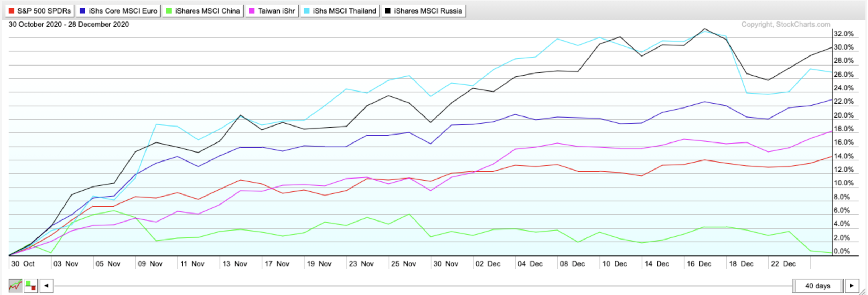This screenshot has width=868, height=295.
Task: Toggle the S&P 500 SPDRs legend button
Action: click(x=40, y=11)
